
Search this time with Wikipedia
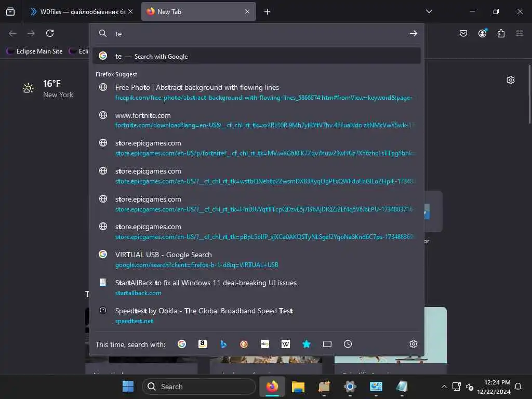click(x=286, y=344)
